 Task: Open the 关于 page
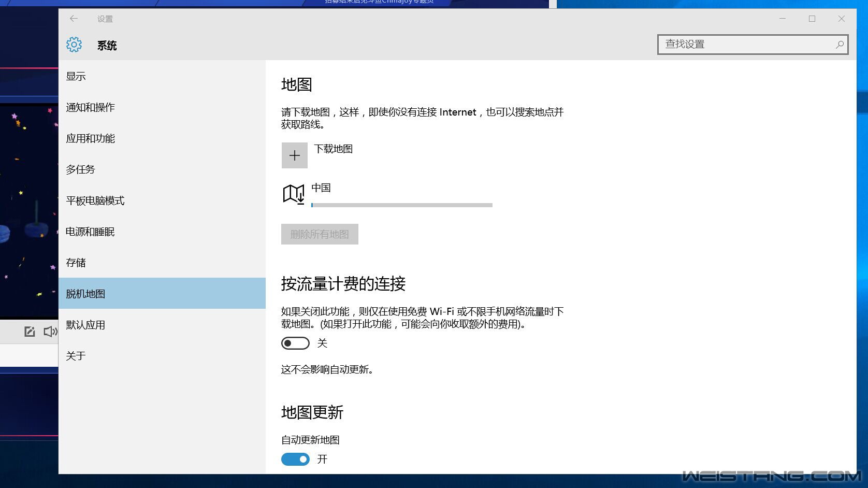coord(76,356)
